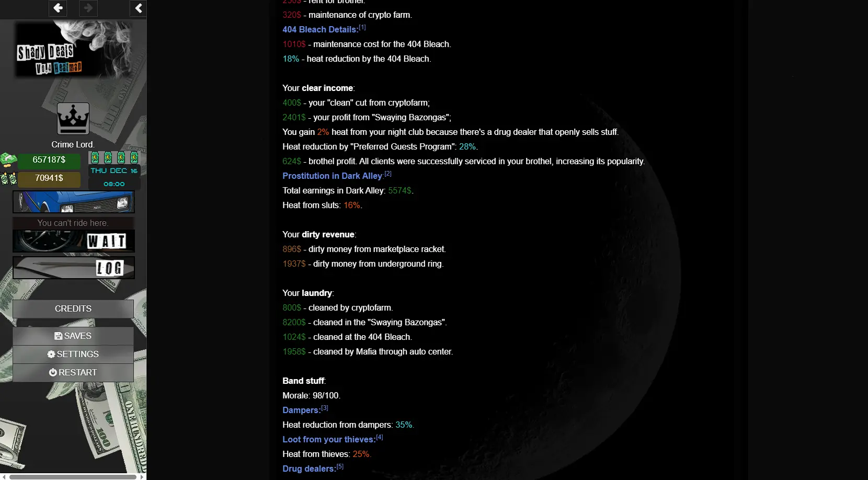The height and width of the screenshot is (480, 868).
Task: Click the forward arrow history button
Action: point(88,8)
